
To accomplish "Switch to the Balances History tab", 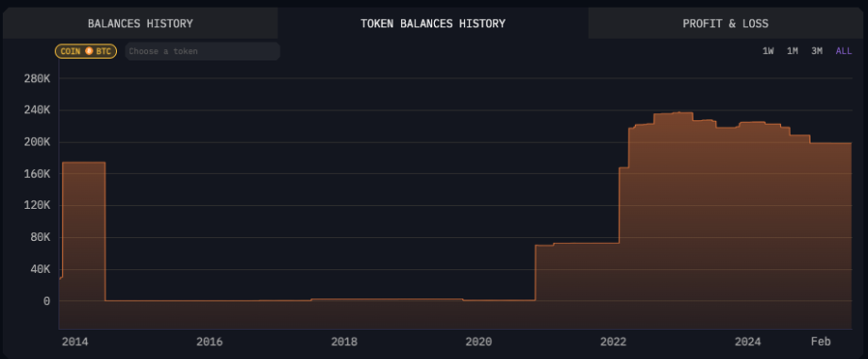I will tap(140, 24).
